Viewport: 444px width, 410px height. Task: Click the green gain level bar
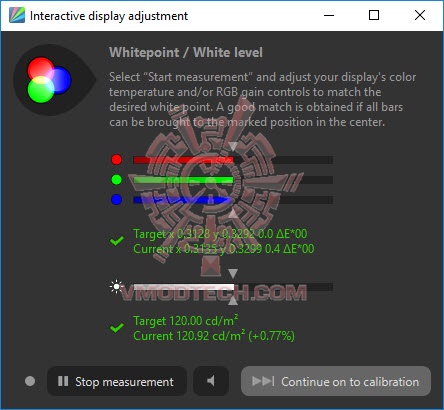(x=233, y=180)
